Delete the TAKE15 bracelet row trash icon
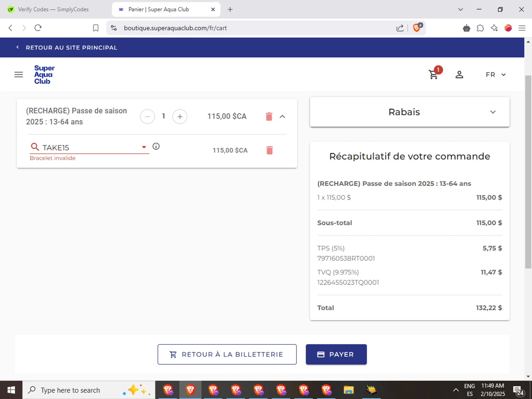The width and height of the screenshot is (532, 399). point(270,150)
